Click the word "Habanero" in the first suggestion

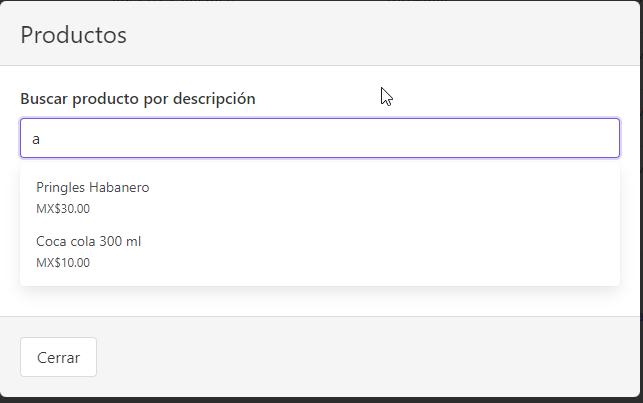click(x=119, y=187)
